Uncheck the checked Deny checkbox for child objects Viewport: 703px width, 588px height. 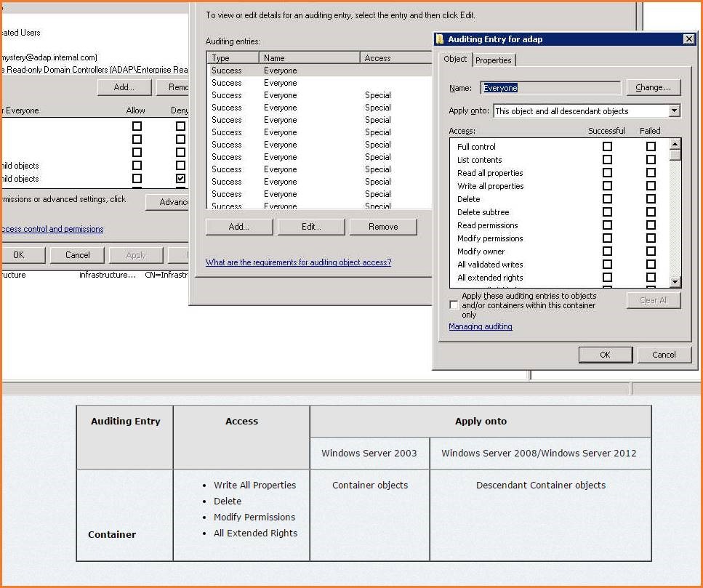click(180, 178)
